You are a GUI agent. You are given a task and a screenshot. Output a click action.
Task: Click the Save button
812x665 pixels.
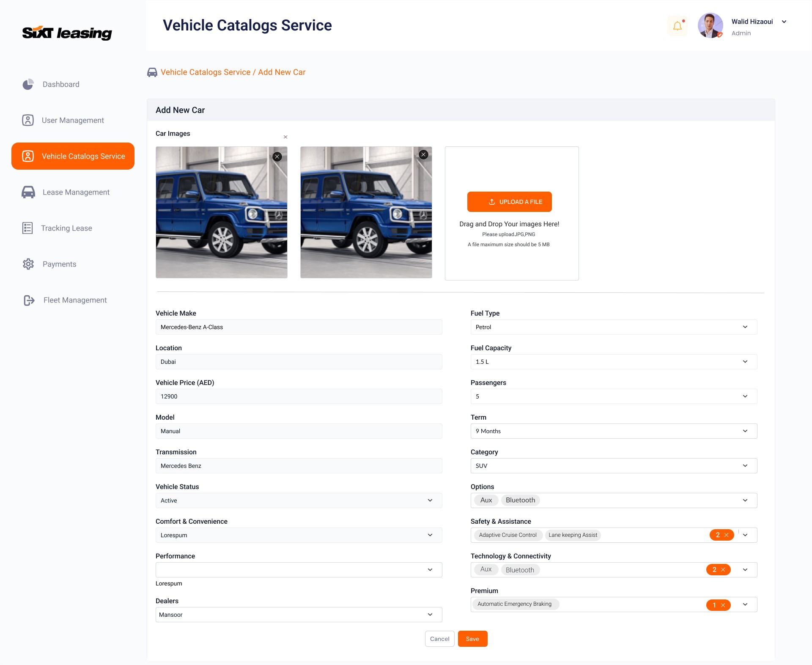point(472,639)
